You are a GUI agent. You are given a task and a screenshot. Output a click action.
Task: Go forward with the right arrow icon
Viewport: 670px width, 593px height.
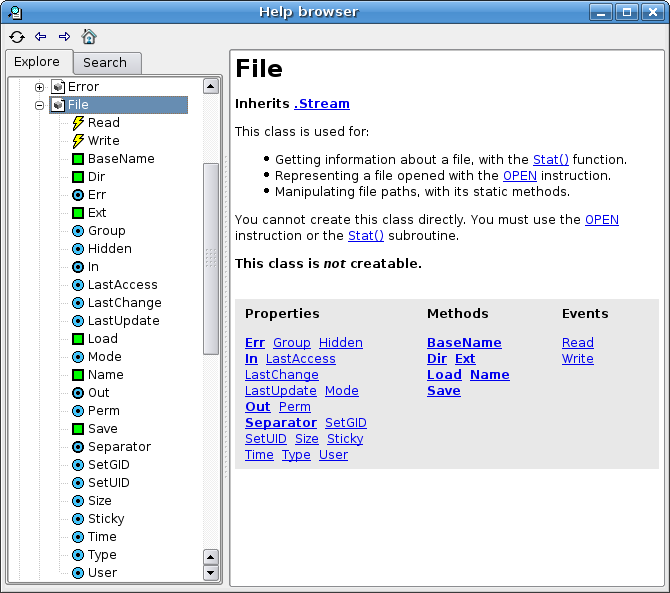[65, 37]
